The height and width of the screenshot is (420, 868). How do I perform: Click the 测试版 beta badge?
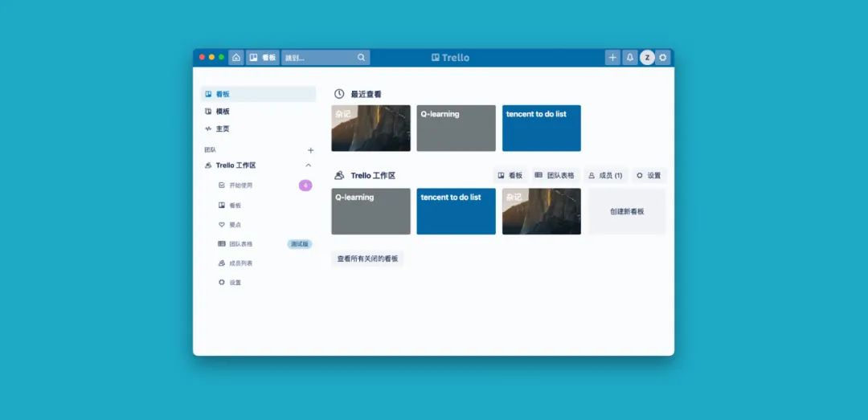(x=300, y=244)
